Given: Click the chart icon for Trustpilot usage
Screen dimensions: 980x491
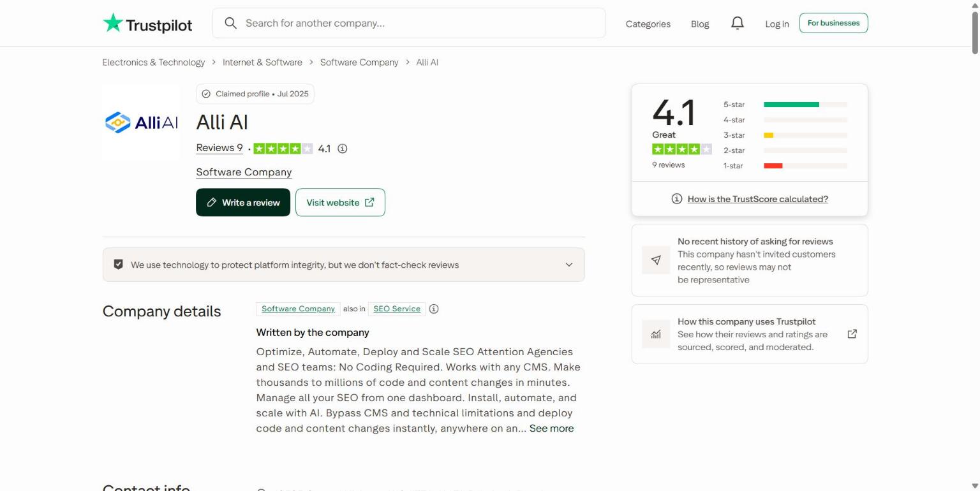Looking at the screenshot, I should coord(656,334).
